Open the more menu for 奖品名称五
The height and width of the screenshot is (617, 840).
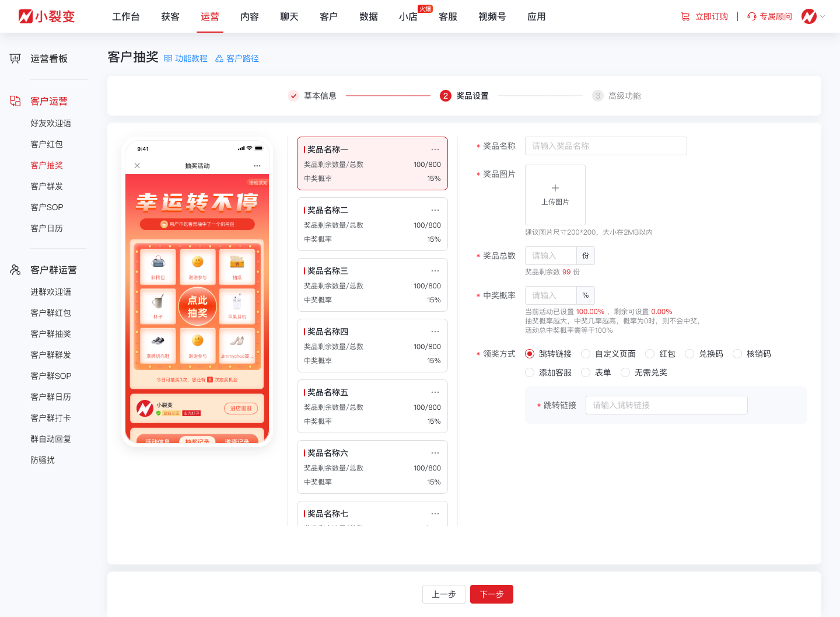pos(435,392)
